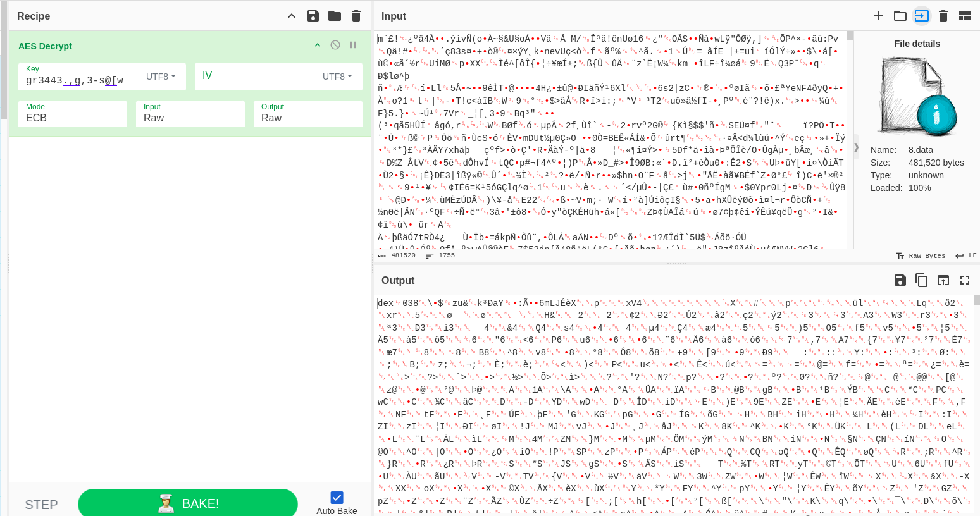
Task: Open the Key encoding UTF8 dropdown
Action: (161, 77)
